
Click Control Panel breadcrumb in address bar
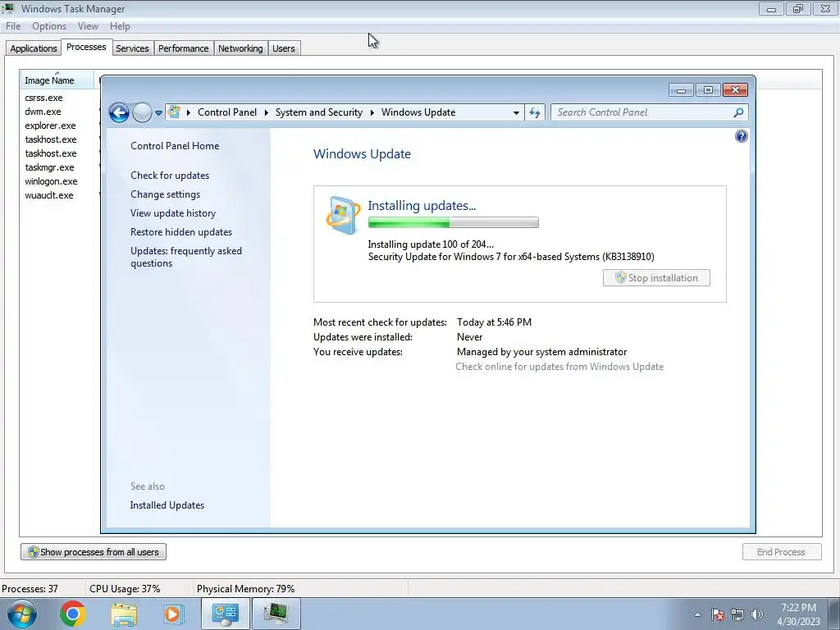tap(227, 112)
